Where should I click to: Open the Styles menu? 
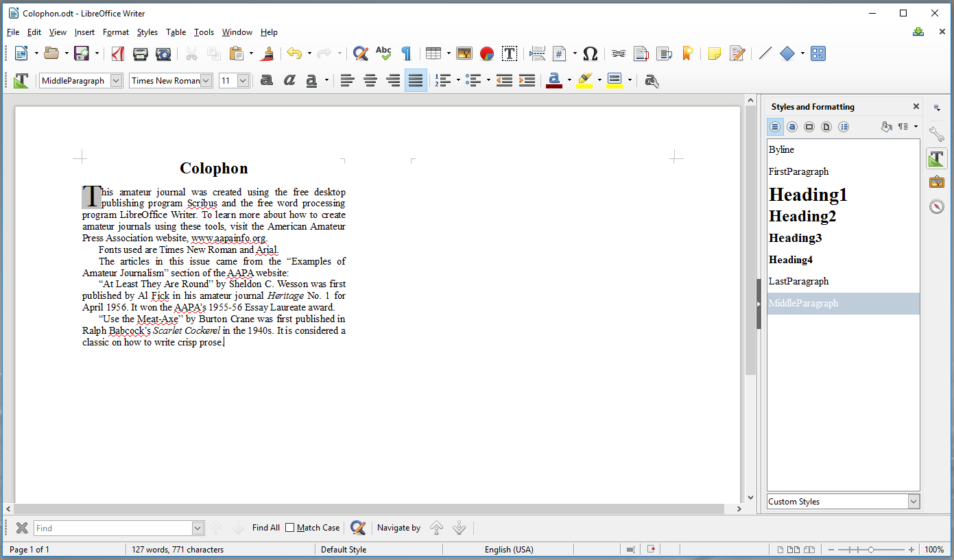click(147, 32)
